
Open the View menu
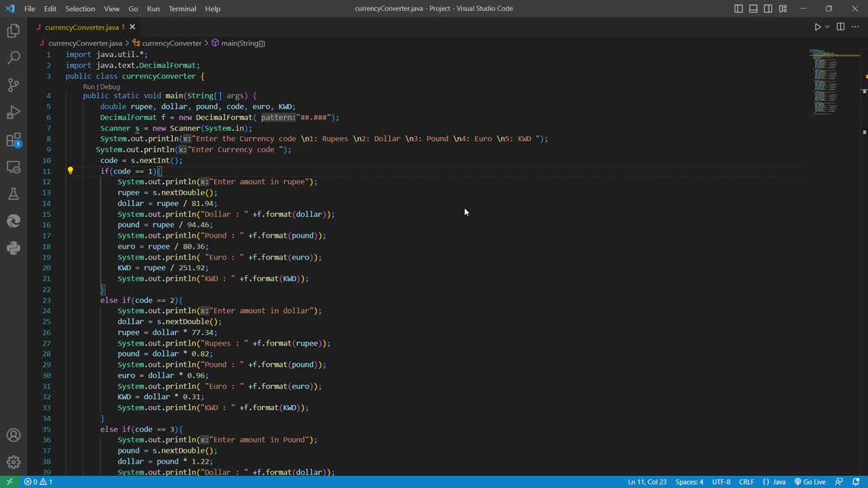tap(112, 9)
